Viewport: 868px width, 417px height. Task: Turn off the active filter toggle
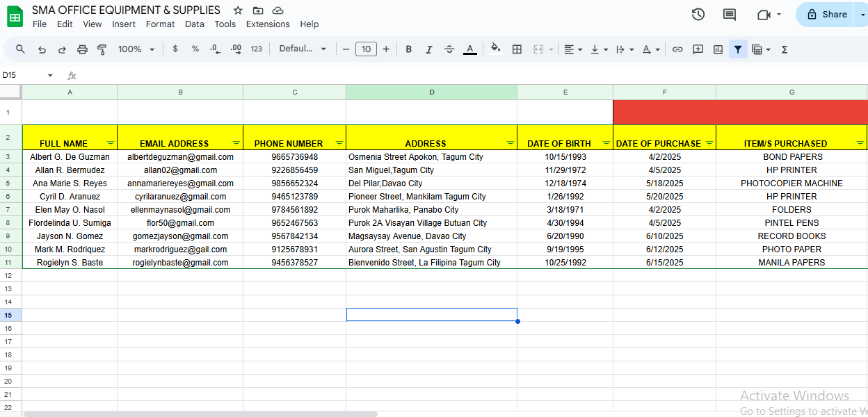(x=738, y=49)
